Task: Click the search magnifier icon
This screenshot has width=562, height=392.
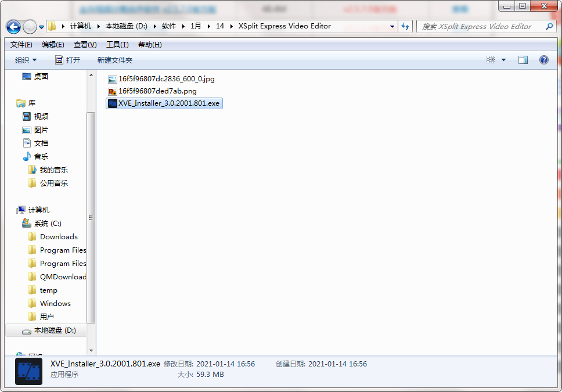Action: (x=549, y=26)
